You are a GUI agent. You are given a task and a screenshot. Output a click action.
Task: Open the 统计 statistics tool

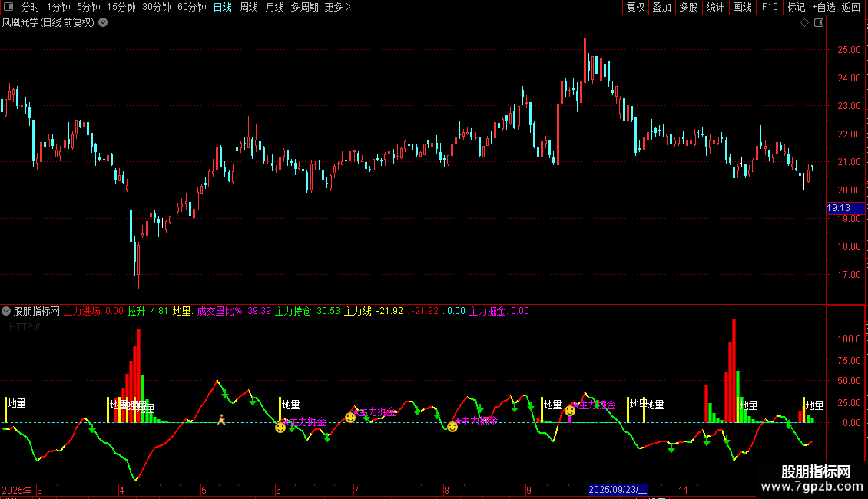(x=715, y=7)
